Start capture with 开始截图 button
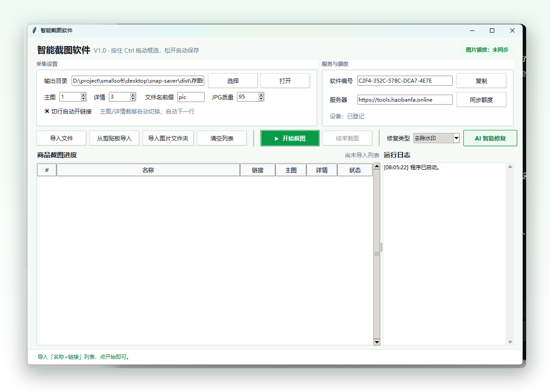 coord(290,138)
